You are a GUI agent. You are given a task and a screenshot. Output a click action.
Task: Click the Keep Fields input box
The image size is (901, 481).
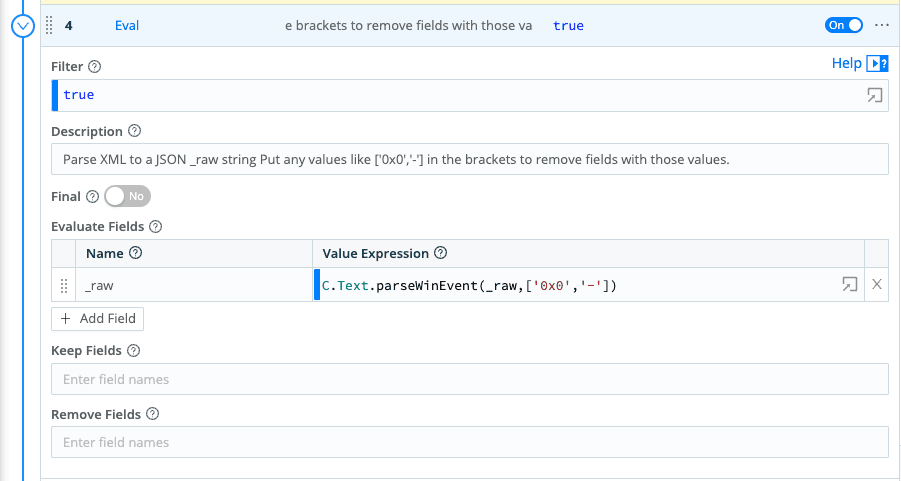click(x=470, y=379)
